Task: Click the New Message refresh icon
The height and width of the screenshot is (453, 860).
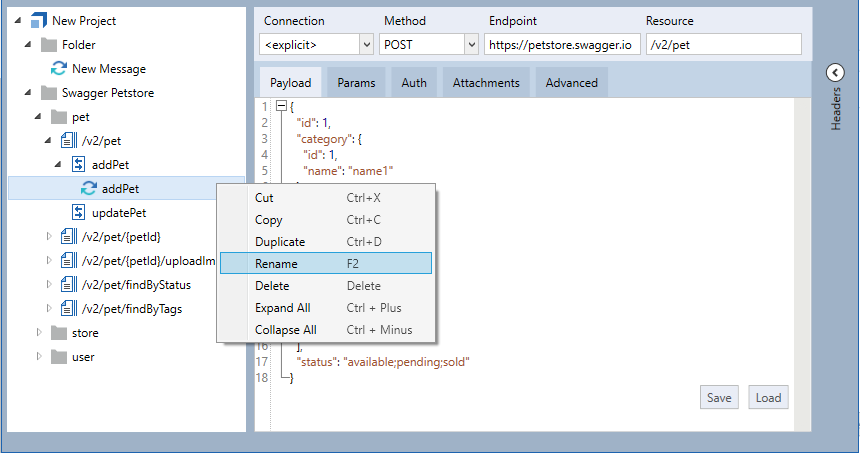Action: 59,69
